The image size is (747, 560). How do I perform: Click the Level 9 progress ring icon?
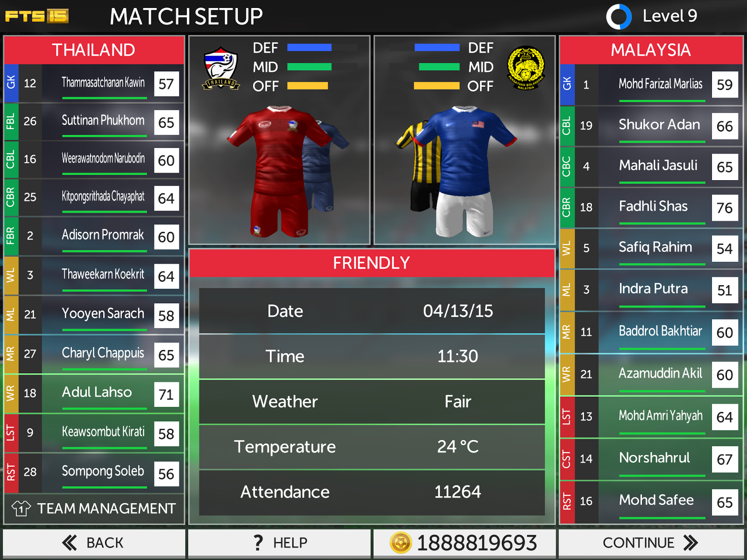(619, 17)
